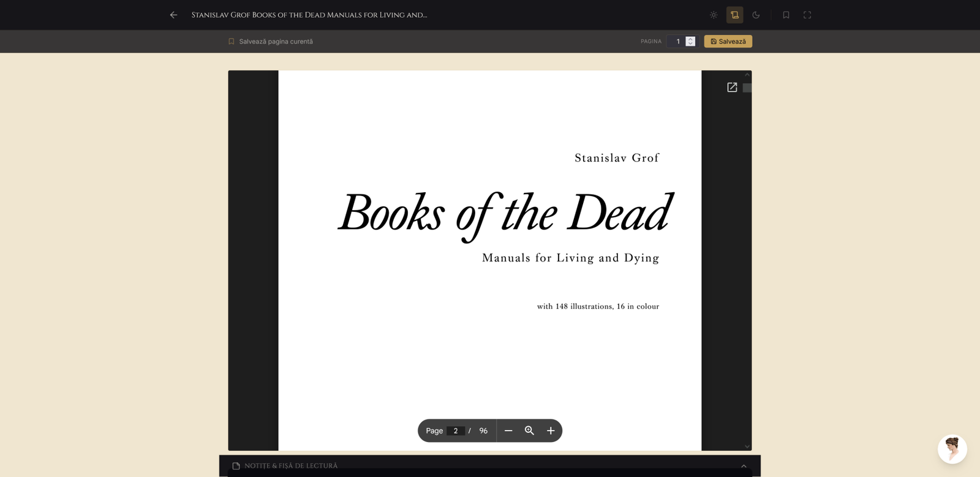Click the subtitle "Manuals for Living and Dying"
Screen dimensions: 980x477
point(571,258)
